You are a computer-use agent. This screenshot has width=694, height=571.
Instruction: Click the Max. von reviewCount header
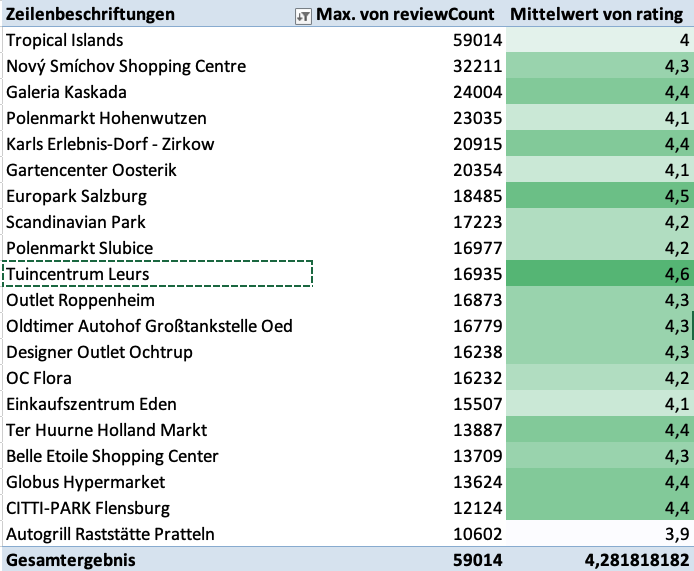405,14
